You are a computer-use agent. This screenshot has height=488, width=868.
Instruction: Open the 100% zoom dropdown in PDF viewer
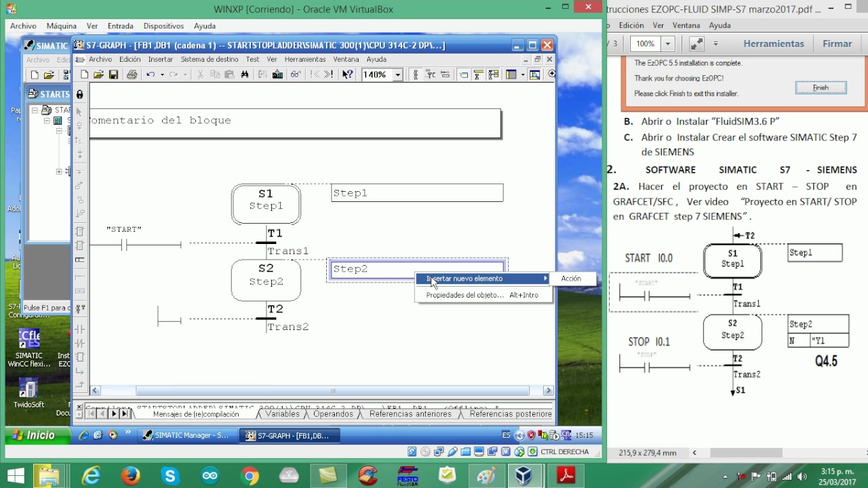(x=668, y=44)
